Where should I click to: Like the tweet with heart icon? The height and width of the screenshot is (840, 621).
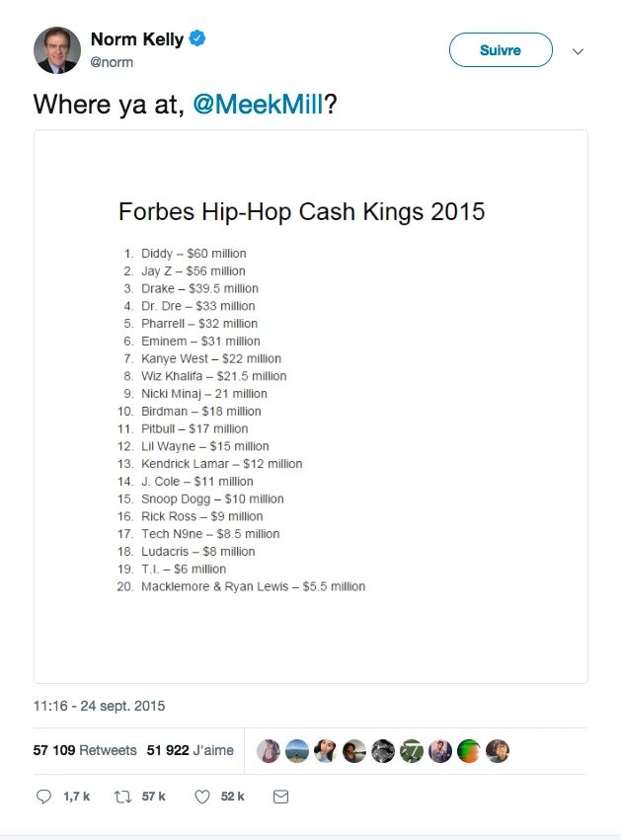[202, 796]
